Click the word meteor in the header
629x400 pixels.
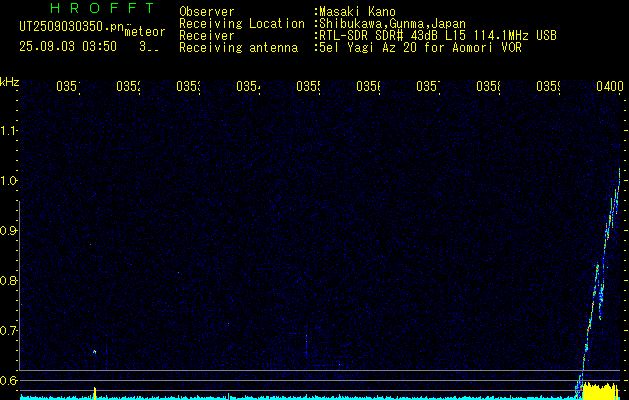click(145, 32)
